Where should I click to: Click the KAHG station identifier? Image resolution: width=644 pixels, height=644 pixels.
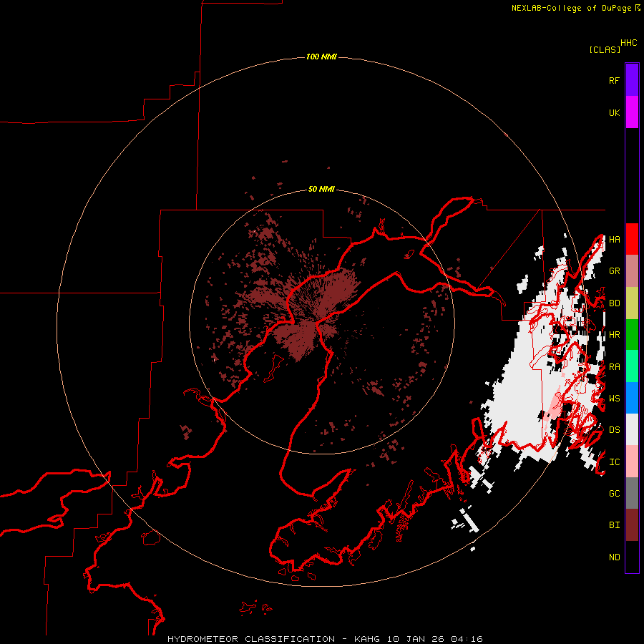pos(367,639)
